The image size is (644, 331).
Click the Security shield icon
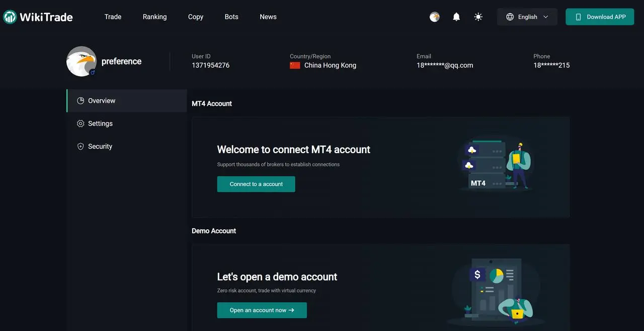(80, 147)
